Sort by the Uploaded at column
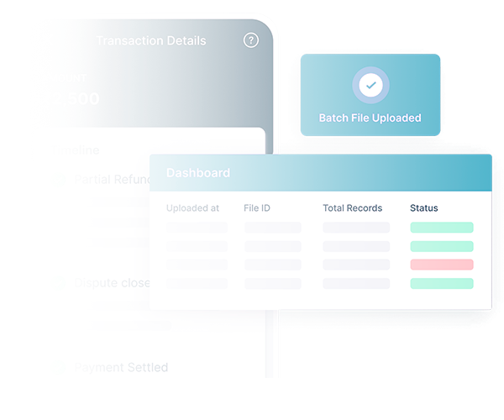 [x=192, y=207]
